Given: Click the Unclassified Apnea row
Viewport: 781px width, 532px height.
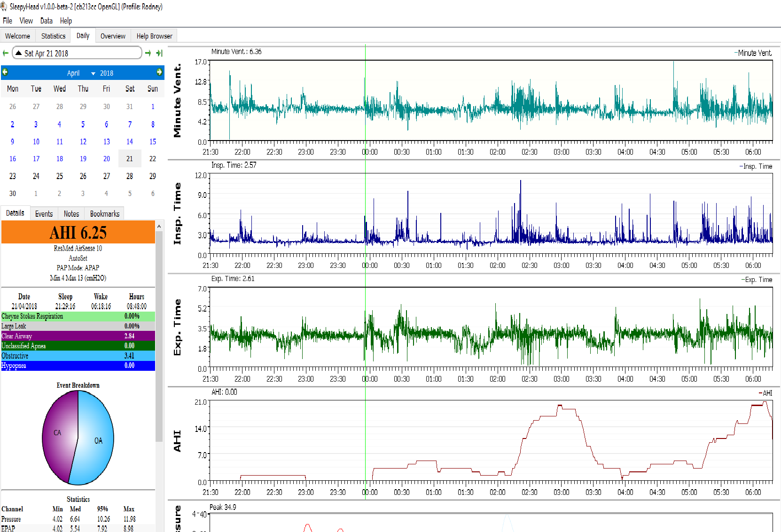Looking at the screenshot, I should [x=78, y=346].
